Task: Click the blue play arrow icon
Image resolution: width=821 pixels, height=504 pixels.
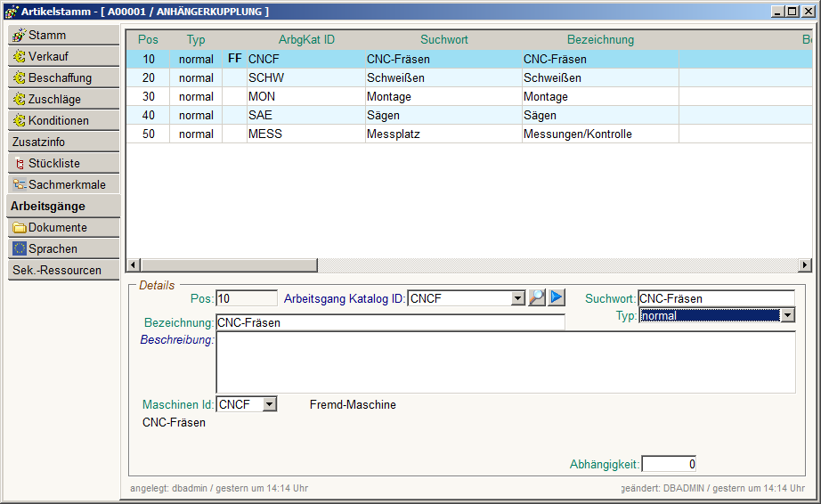Action: (x=557, y=297)
